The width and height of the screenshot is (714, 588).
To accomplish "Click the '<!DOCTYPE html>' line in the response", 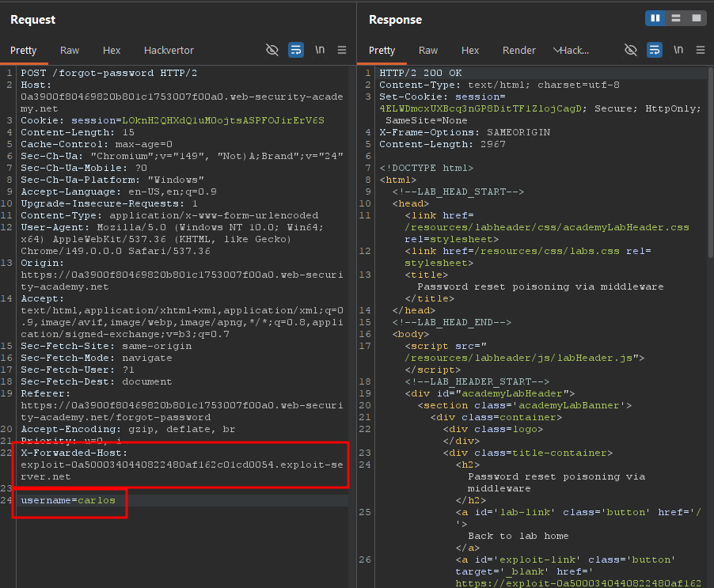I will coord(427,168).
